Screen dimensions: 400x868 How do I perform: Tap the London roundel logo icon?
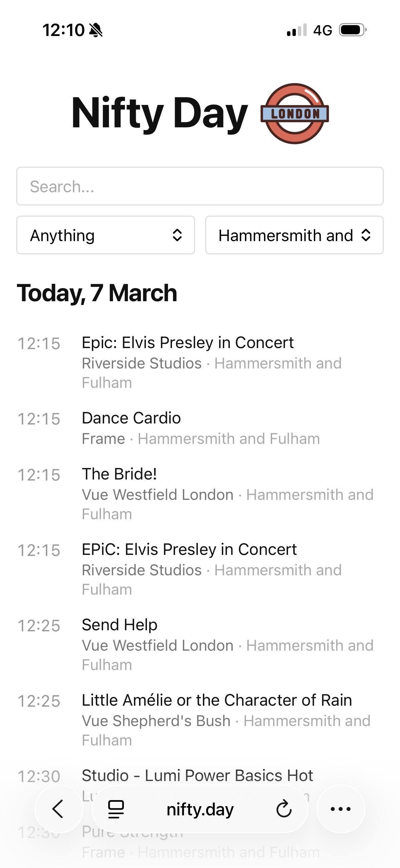point(294,113)
